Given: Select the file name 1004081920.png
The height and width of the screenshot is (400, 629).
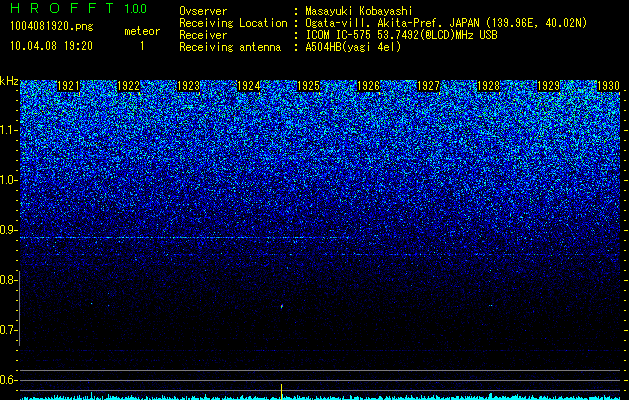Looking at the screenshot, I should coord(52,26).
